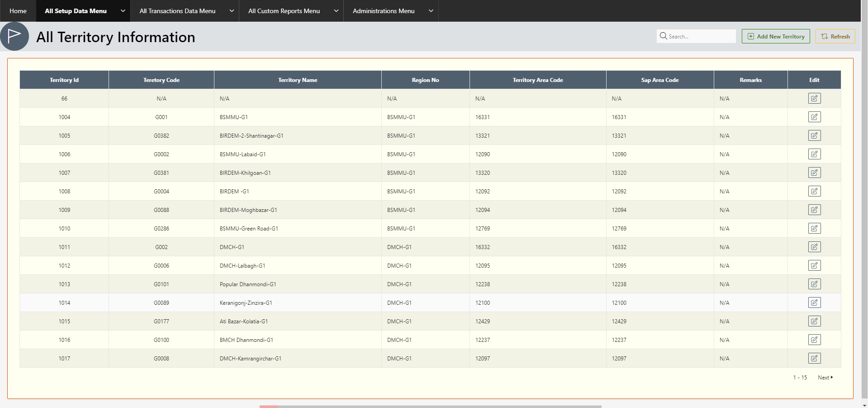The height and width of the screenshot is (408, 868).
Task: Click Add New Territory button
Action: click(776, 36)
